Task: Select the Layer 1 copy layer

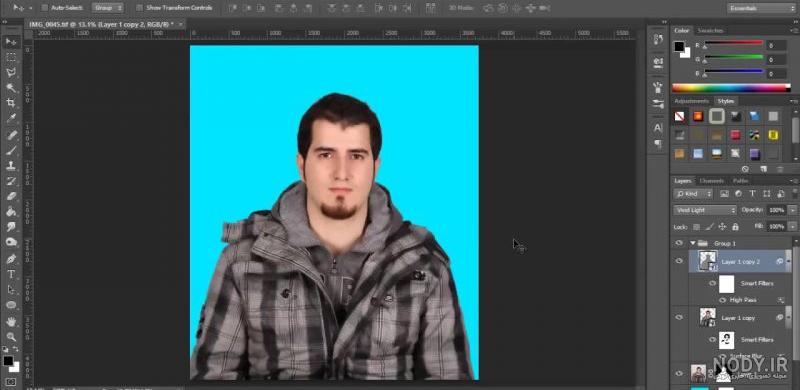Action: point(739,318)
